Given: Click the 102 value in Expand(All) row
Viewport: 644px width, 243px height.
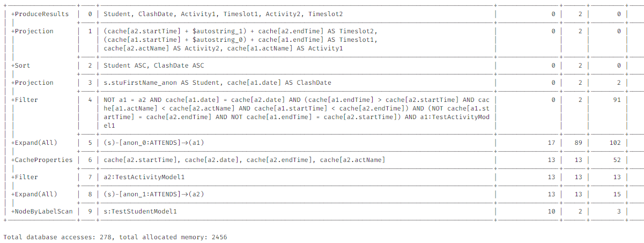Looking at the screenshot, I should [615, 143].
